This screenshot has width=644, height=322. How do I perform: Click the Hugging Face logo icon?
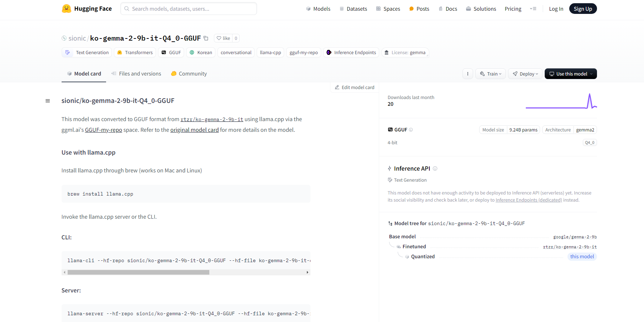point(66,9)
